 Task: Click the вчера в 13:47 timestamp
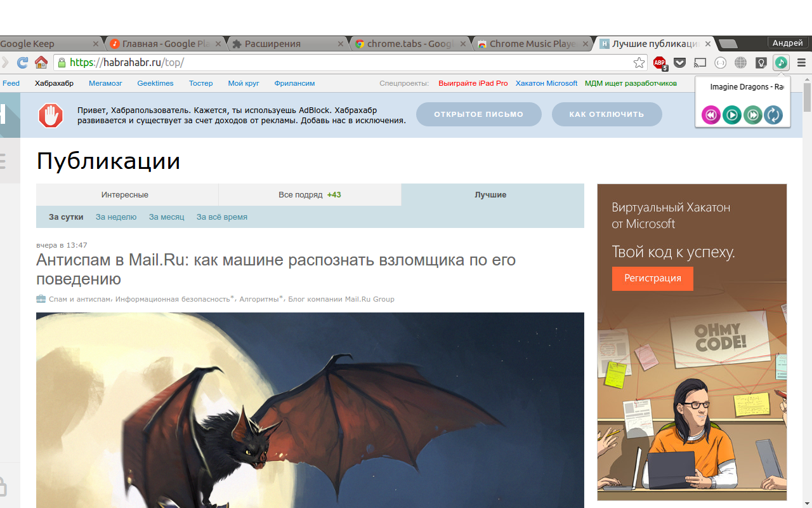pos(62,245)
